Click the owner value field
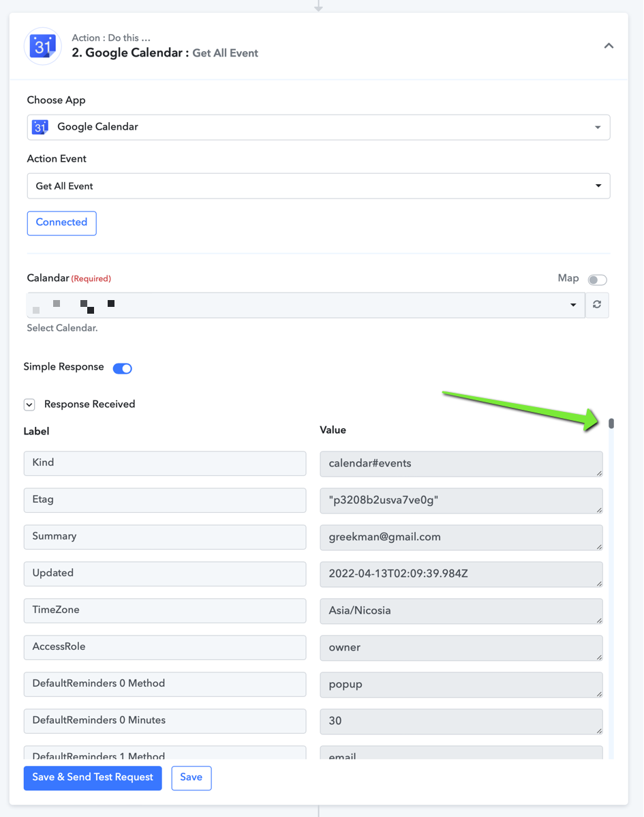 click(x=461, y=648)
